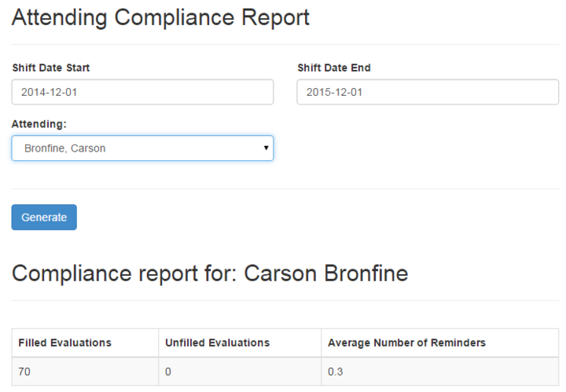Image resolution: width=566 pixels, height=392 pixels.
Task: Click the Filled Evaluations column header
Action: (65, 343)
